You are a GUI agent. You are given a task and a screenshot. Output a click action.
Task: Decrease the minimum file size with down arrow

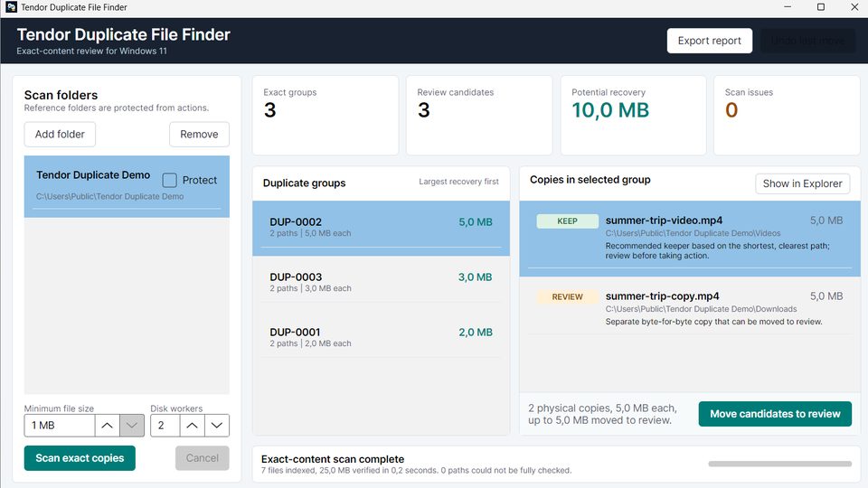click(132, 426)
